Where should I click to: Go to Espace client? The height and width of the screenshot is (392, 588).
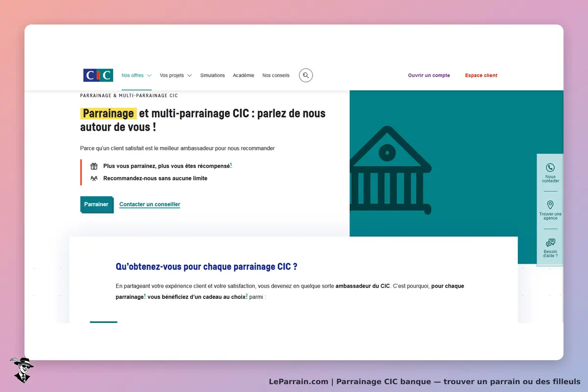pyautogui.click(x=481, y=75)
